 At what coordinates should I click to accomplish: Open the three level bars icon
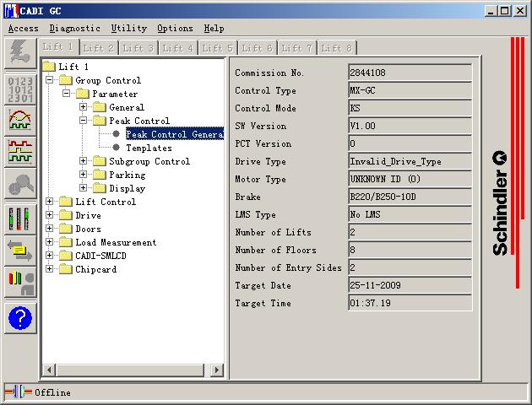20,219
